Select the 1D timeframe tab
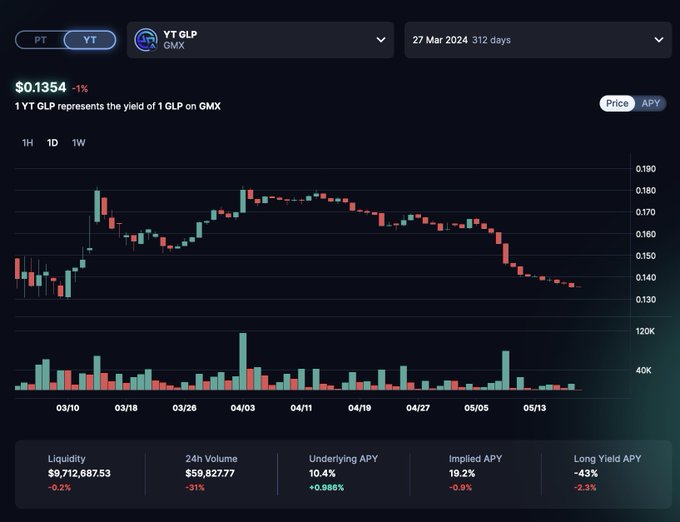680x522 pixels. (x=52, y=143)
